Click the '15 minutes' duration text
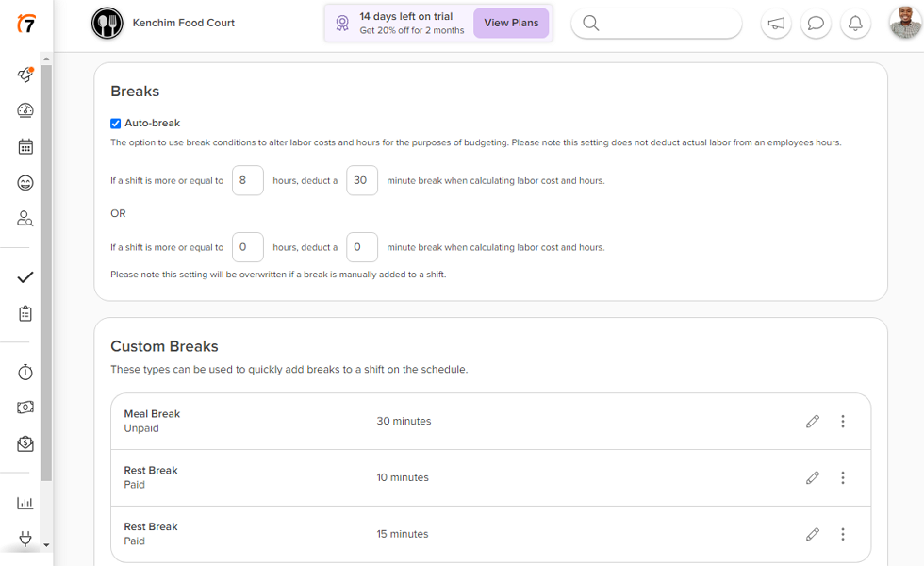The width and height of the screenshot is (924, 566). [403, 534]
